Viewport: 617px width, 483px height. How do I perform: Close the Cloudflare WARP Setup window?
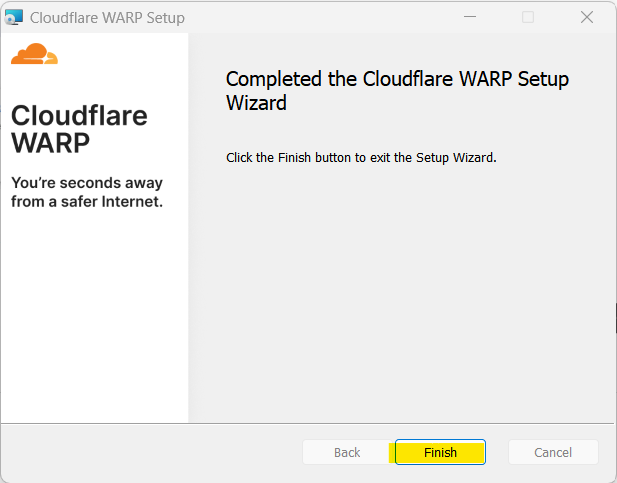(x=587, y=18)
